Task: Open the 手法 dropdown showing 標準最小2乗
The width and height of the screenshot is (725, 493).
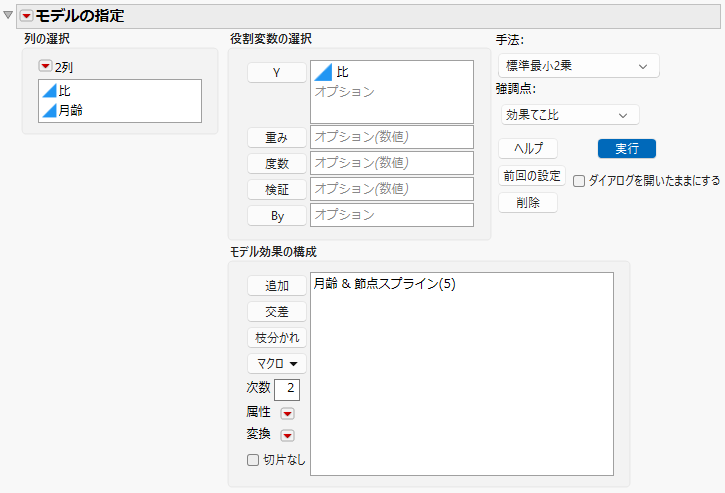Action: [578, 66]
